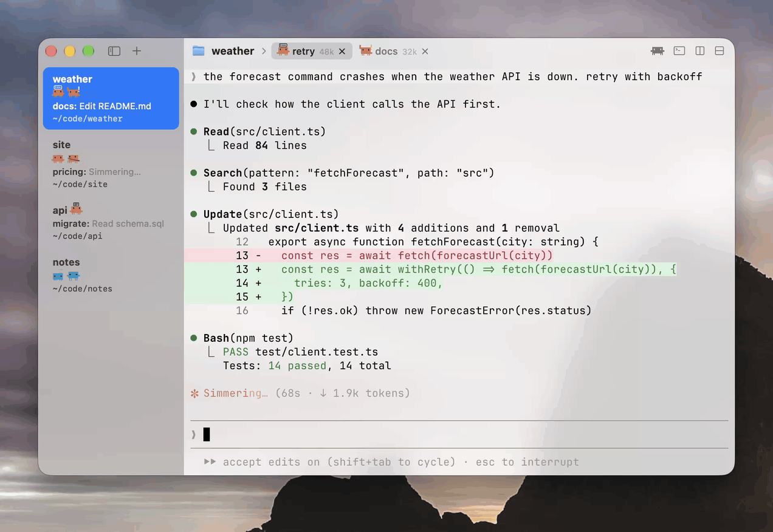
Task: Split the pane into top and bottom rows
Action: [720, 51]
